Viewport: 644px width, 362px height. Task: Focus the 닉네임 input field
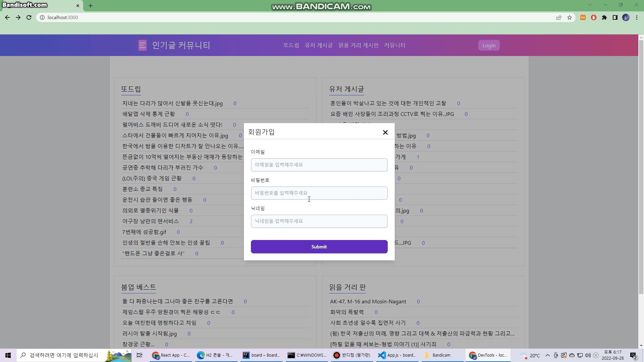[319, 221]
